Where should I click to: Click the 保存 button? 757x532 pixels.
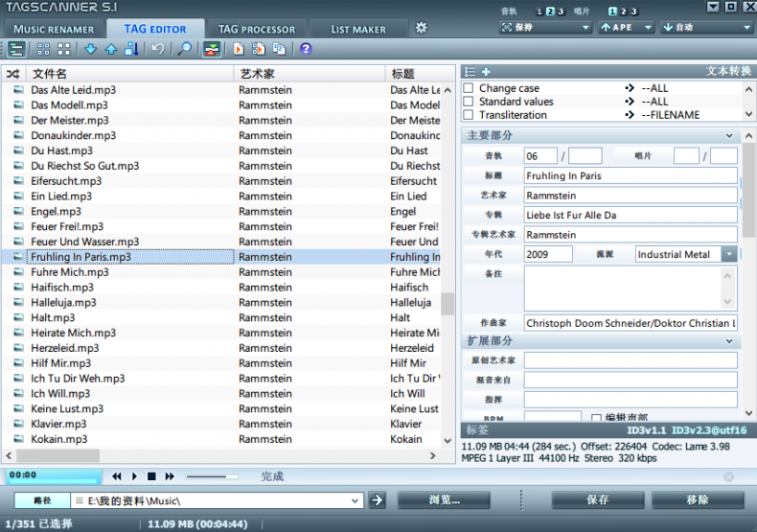coord(597,499)
